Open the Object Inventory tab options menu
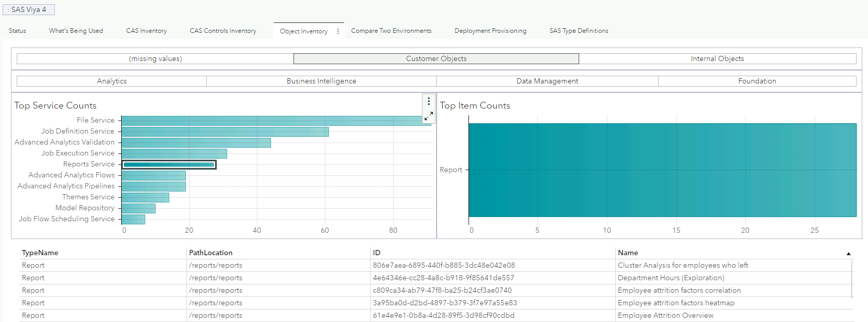Screen dimensions: 868x322 pyautogui.click(x=338, y=31)
